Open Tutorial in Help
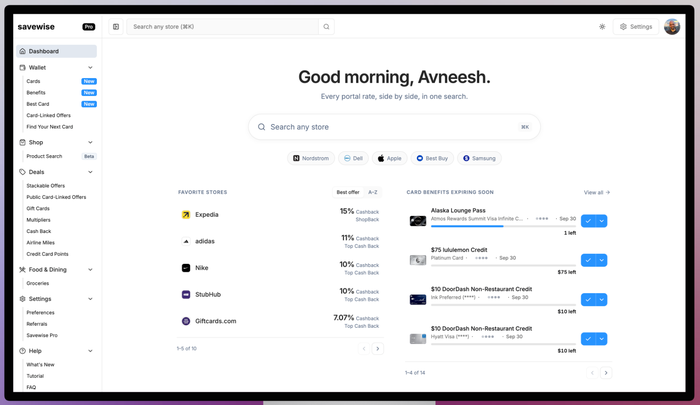Screen dimensions: 700x405 [35, 376]
